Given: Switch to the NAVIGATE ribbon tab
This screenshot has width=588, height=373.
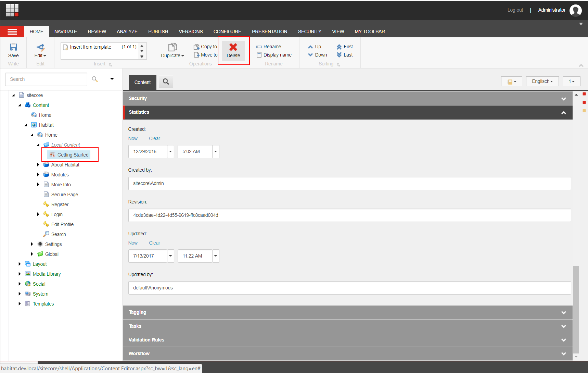Looking at the screenshot, I should pos(66,32).
